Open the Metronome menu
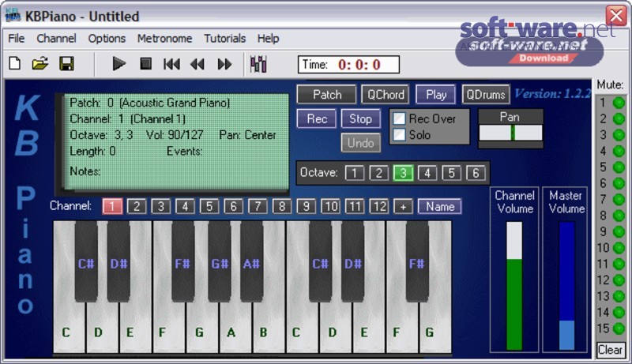Screen dimensions: 632x364 164,38
